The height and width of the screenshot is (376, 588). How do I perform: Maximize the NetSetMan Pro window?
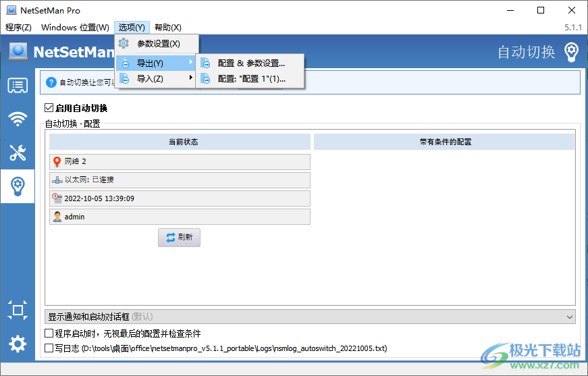tap(540, 10)
